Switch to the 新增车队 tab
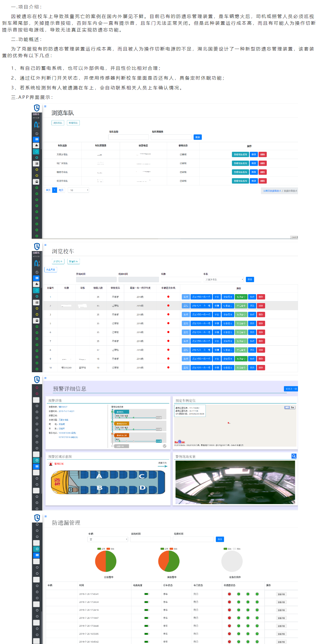This screenshot has height=644, width=319. (x=73, y=123)
